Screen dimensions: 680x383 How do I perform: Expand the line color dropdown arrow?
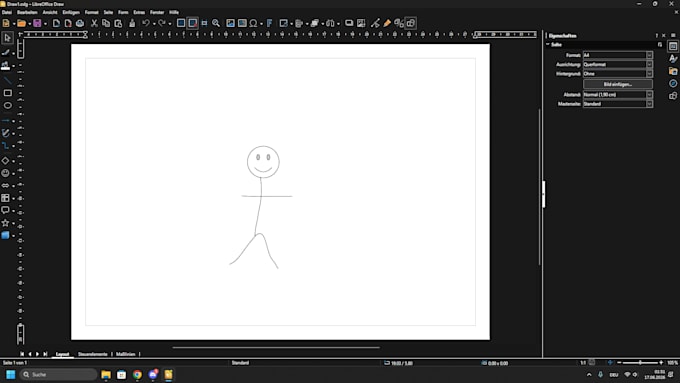tap(13, 53)
